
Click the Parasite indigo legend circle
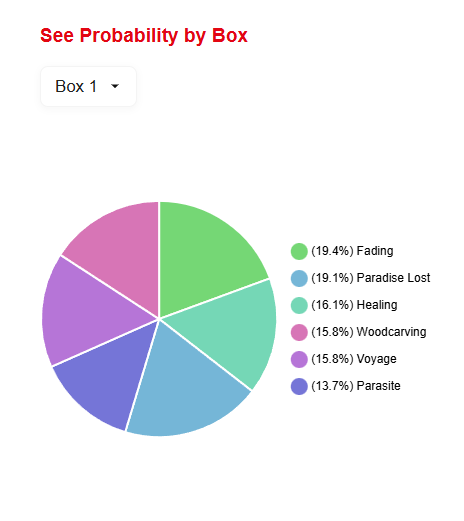[x=299, y=386]
